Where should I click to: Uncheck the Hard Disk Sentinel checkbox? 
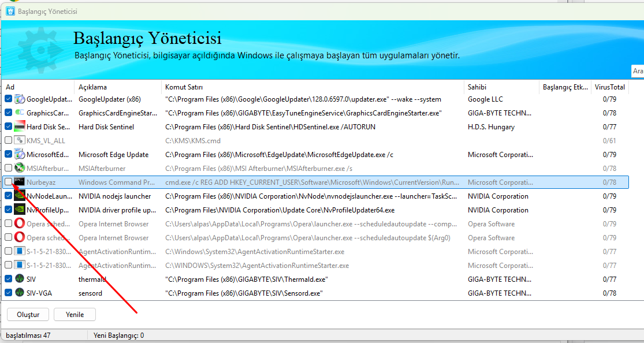pyautogui.click(x=8, y=127)
